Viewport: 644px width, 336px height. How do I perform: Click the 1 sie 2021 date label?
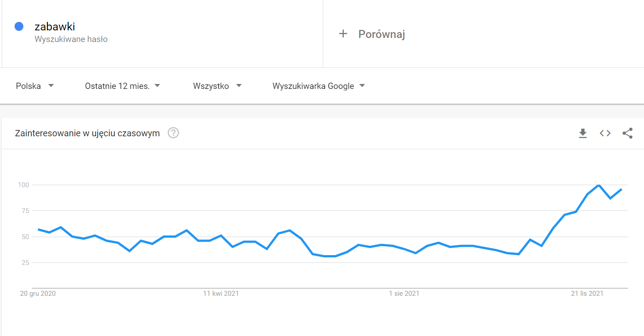pos(404,294)
